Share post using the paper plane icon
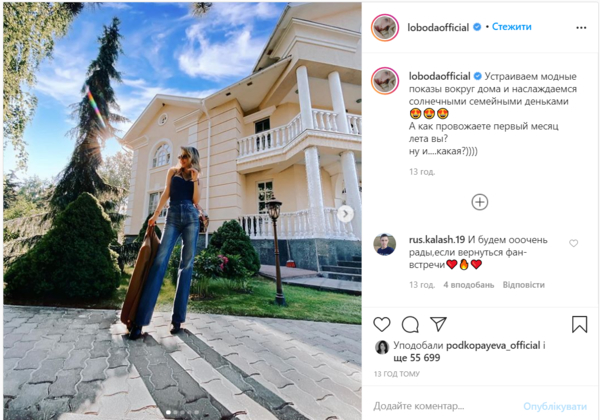600x420 pixels. 438,324
